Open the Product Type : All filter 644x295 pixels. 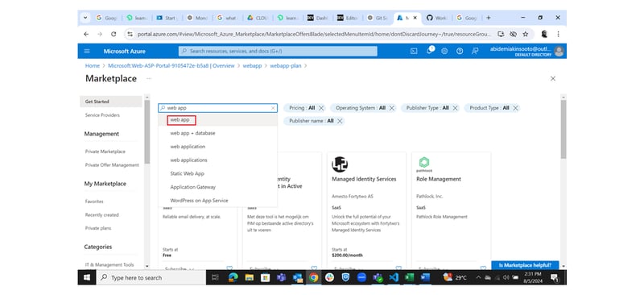489,108
